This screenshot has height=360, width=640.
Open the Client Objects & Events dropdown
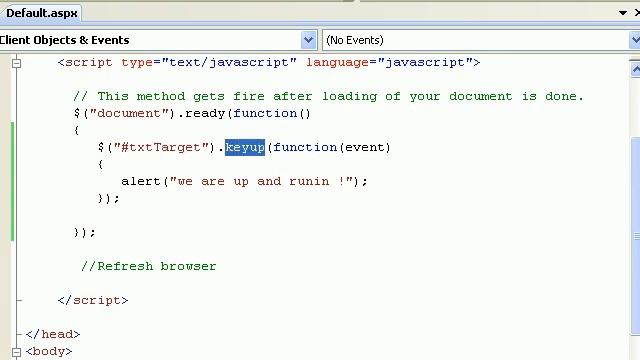pos(308,40)
